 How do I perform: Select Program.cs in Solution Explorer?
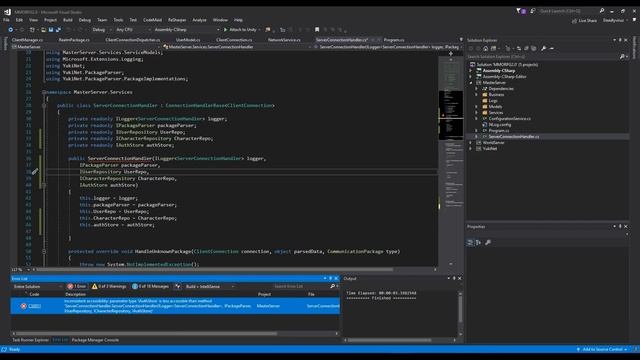point(499,131)
